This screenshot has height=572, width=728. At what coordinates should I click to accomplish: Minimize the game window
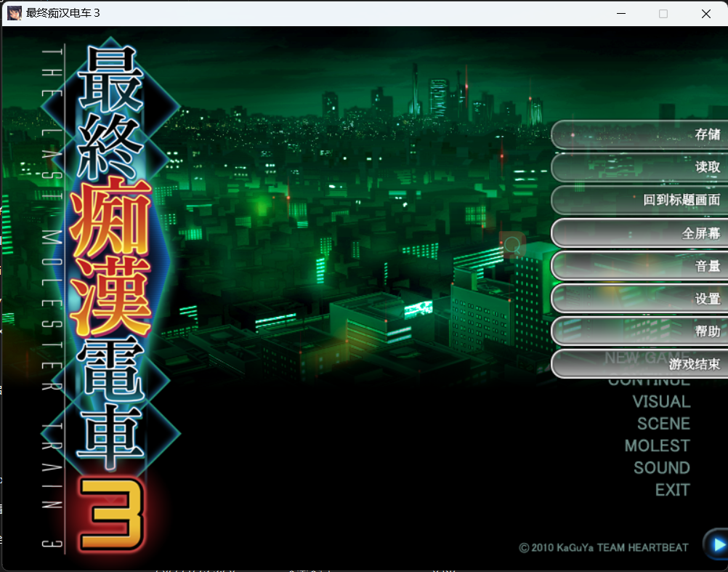(x=621, y=14)
